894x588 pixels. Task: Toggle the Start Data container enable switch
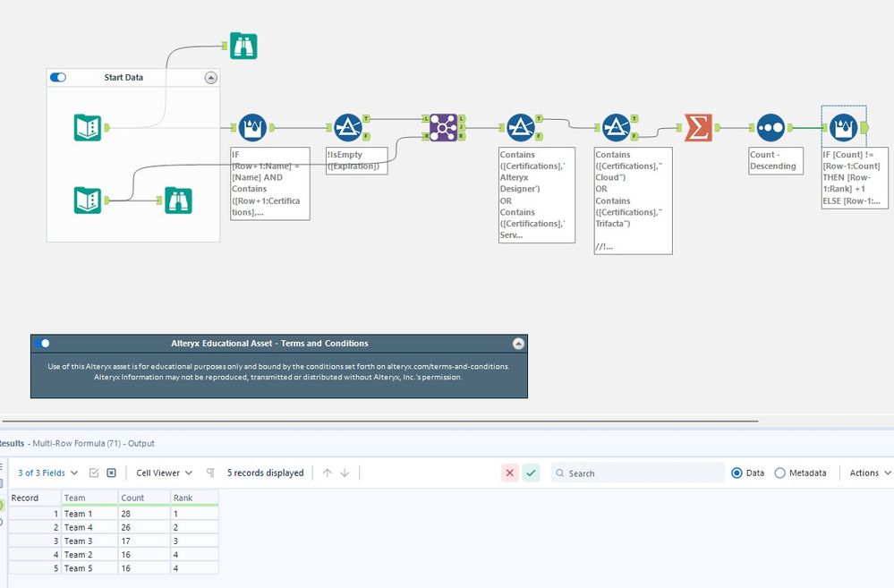58,77
